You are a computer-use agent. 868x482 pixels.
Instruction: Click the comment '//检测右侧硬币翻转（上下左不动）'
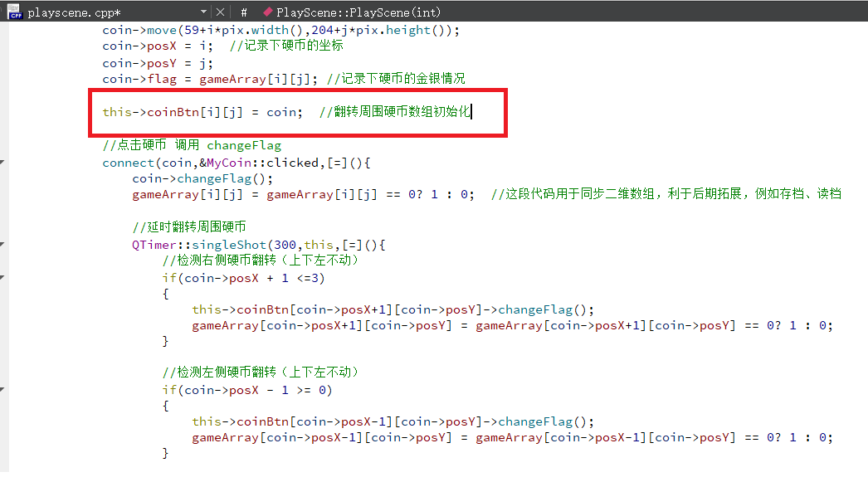(261, 260)
